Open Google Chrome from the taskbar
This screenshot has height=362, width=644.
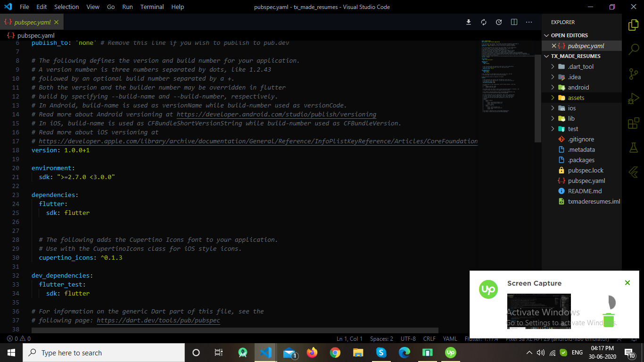(x=335, y=353)
